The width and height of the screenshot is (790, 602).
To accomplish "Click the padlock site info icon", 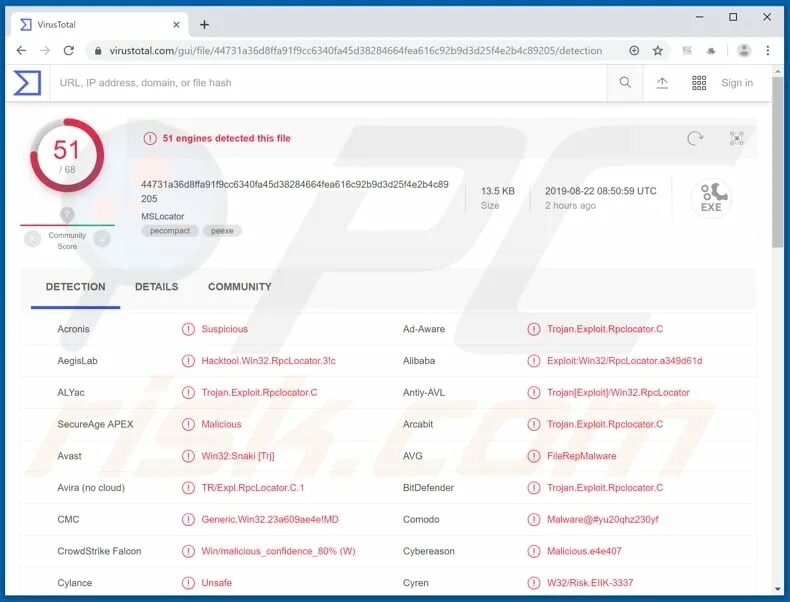I will point(98,51).
